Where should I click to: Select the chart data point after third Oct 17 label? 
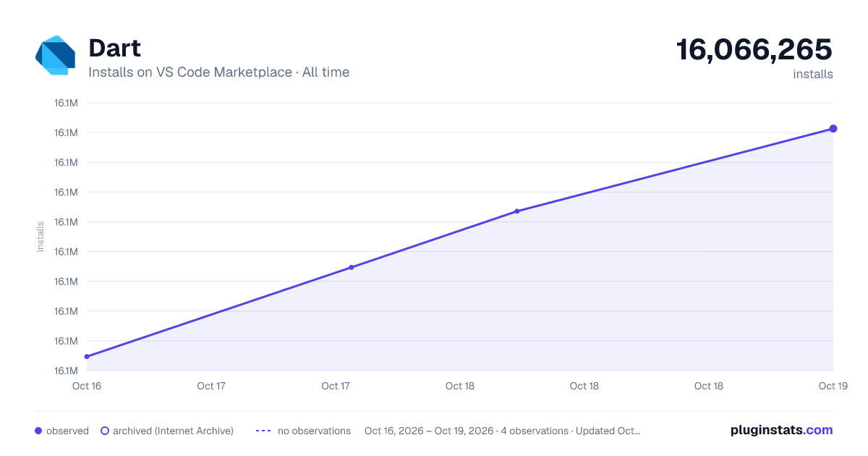point(352,267)
